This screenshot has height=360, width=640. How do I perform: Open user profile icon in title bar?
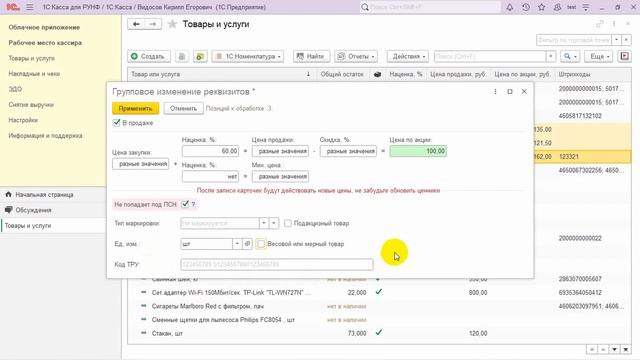coord(557,7)
